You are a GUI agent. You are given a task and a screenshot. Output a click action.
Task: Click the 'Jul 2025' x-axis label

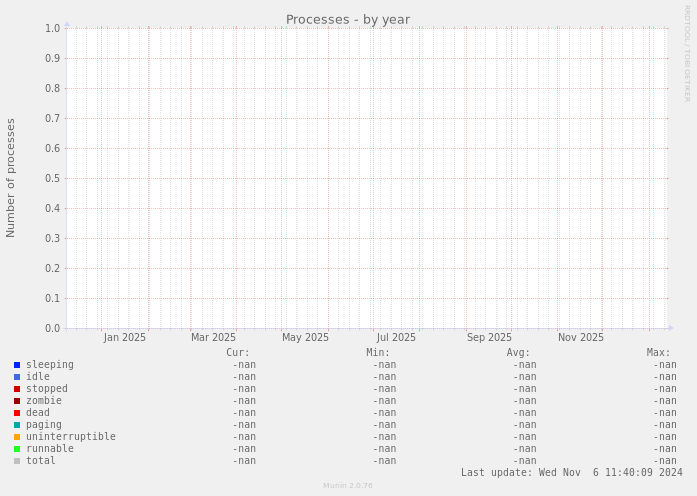pyautogui.click(x=396, y=338)
